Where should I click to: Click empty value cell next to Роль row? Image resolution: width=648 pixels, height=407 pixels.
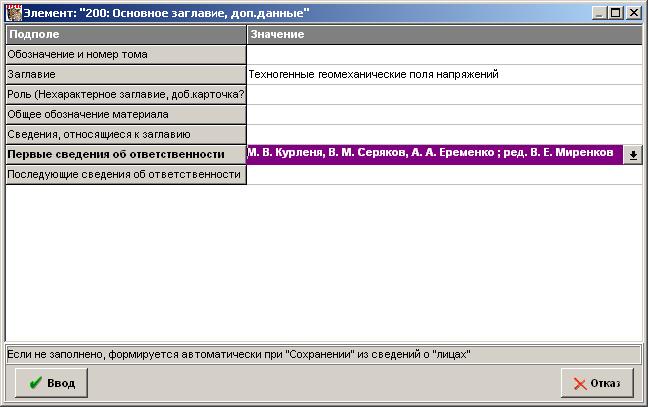(x=443, y=95)
